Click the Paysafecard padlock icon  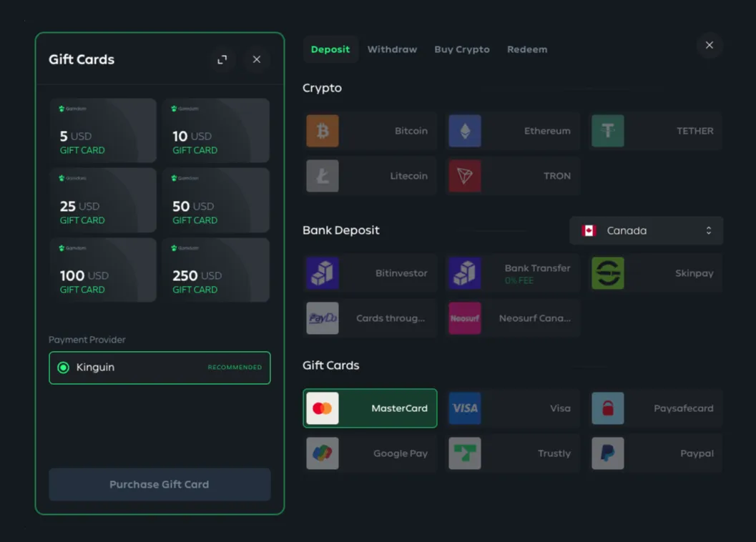[607, 408]
